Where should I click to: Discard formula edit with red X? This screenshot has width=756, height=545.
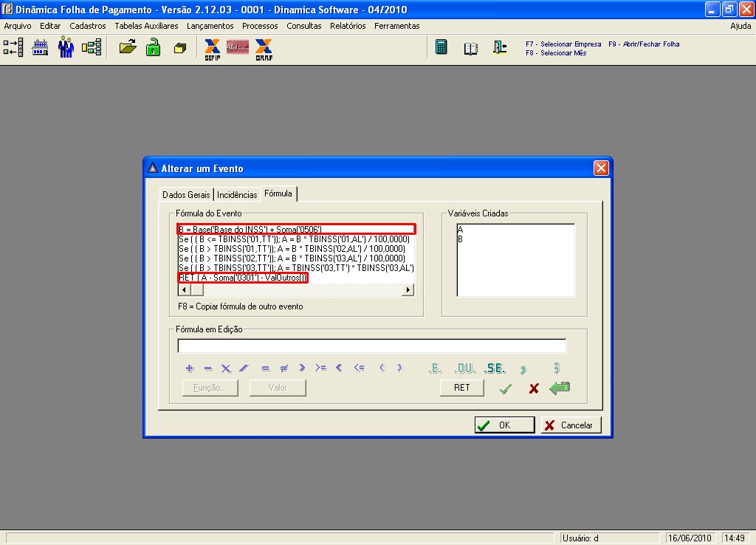533,388
